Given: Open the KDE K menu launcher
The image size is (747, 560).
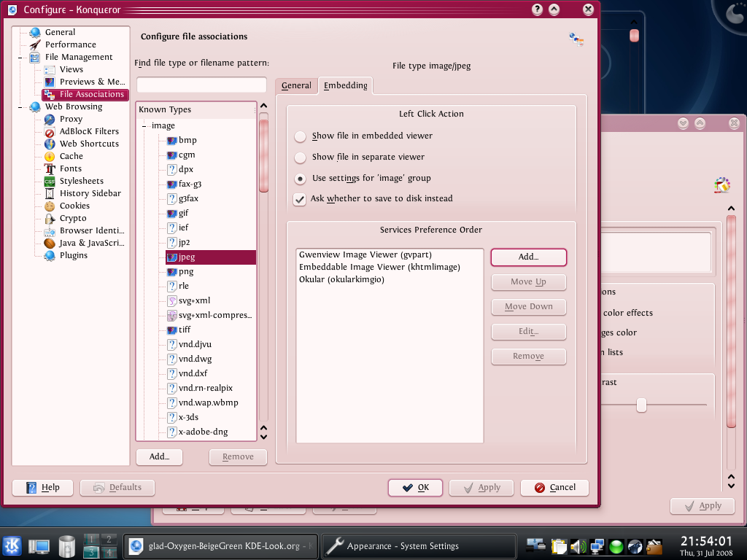Looking at the screenshot, I should coord(12,545).
